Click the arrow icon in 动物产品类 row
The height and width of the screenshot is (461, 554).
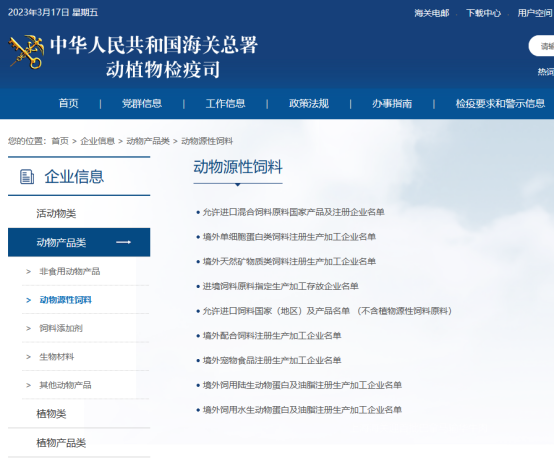(124, 242)
